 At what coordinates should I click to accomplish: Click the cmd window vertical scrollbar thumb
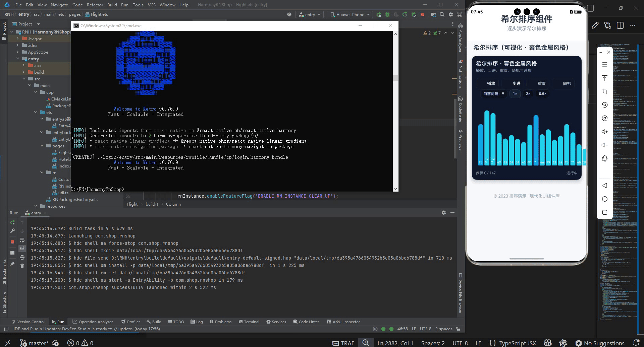pyautogui.click(x=395, y=78)
